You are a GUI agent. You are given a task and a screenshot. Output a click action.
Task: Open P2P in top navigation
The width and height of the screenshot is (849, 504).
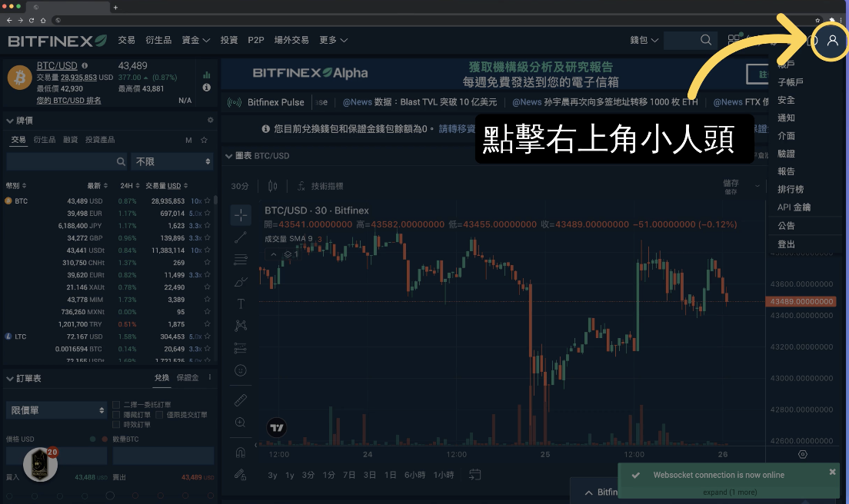tap(255, 40)
